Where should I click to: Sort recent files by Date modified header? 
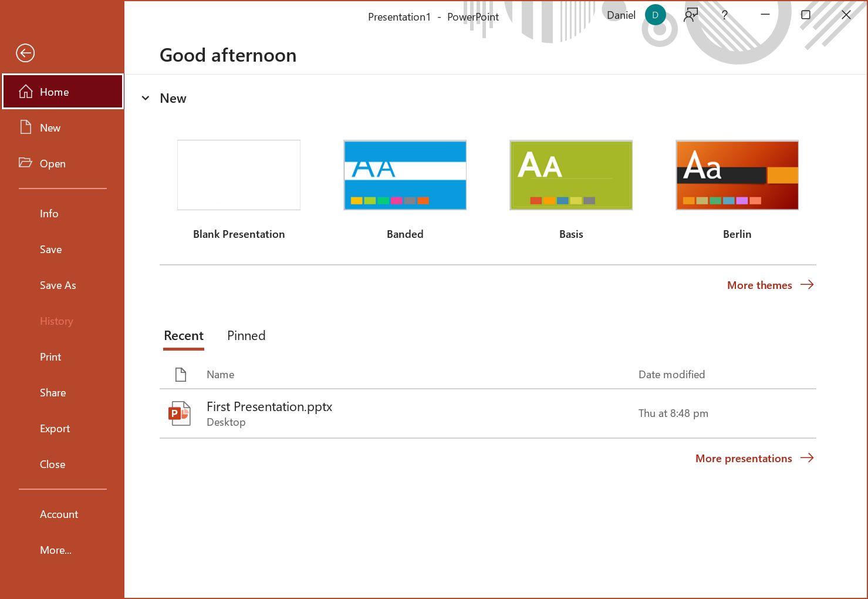point(671,375)
